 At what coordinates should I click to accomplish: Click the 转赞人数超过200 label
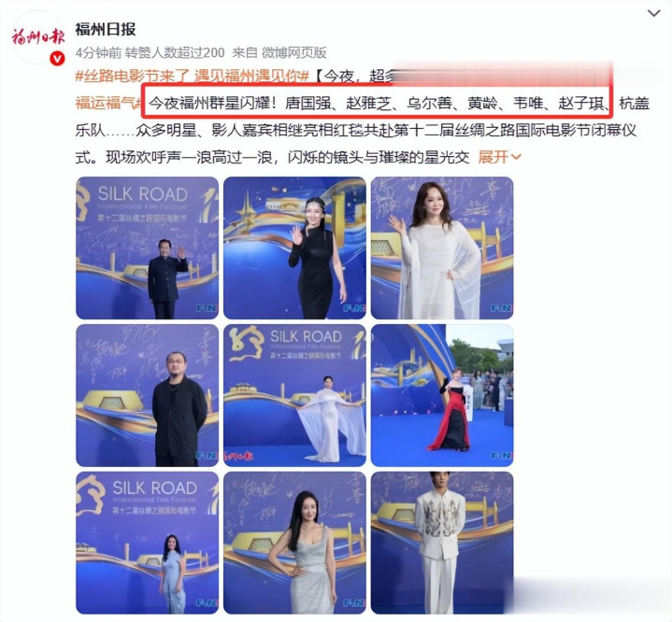coord(175,52)
